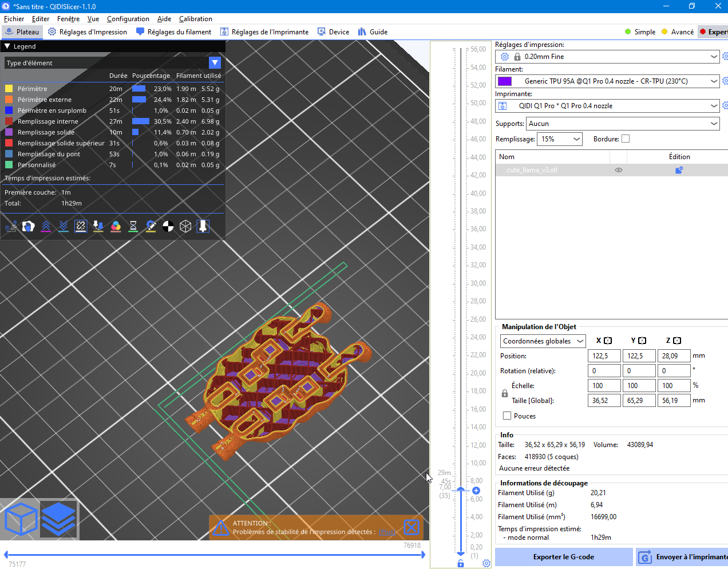Viewport: 728px width, 569px height.
Task: Click the wipe hand icon in legend
Action: (29, 227)
